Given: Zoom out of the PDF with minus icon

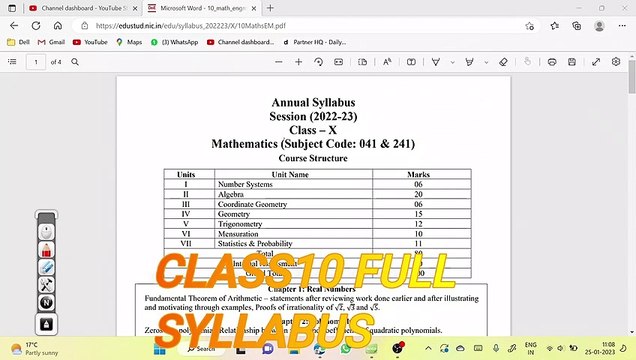Looking at the screenshot, I should click(279, 62).
